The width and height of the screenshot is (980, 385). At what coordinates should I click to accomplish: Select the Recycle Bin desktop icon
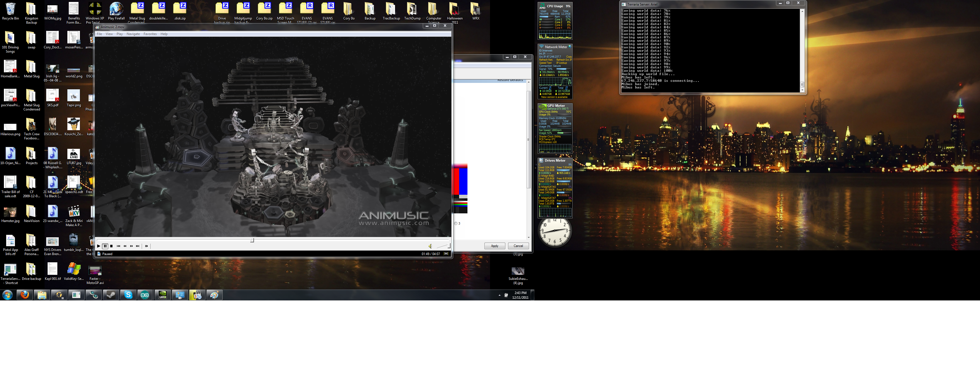(x=11, y=11)
